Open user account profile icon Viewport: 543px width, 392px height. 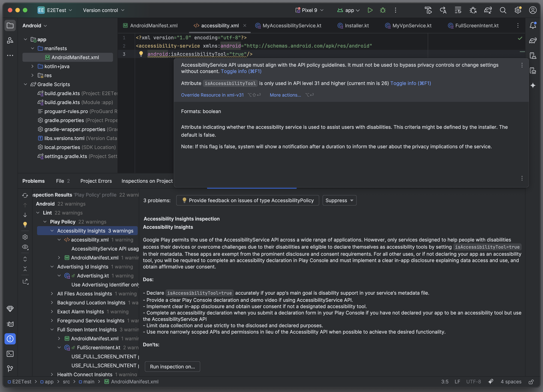[533, 10]
